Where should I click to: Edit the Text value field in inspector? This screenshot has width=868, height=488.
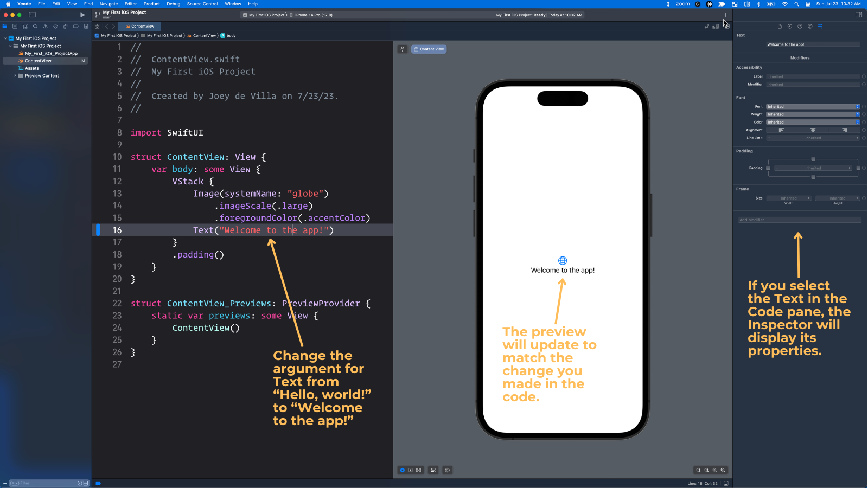[x=813, y=44]
